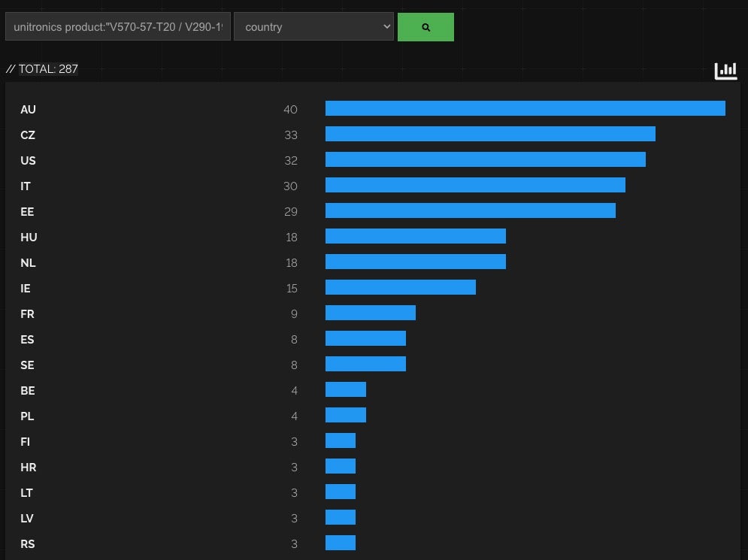Click the RS country label
Screen dimensions: 748x560
coord(27,544)
